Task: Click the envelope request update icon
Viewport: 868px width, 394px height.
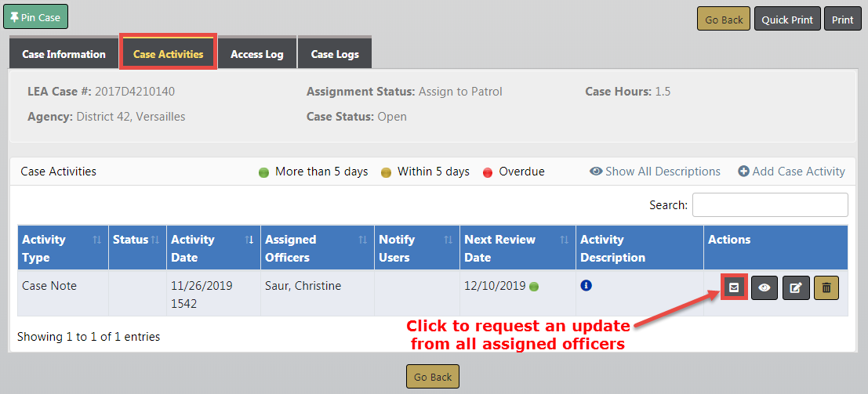Action: coord(734,287)
